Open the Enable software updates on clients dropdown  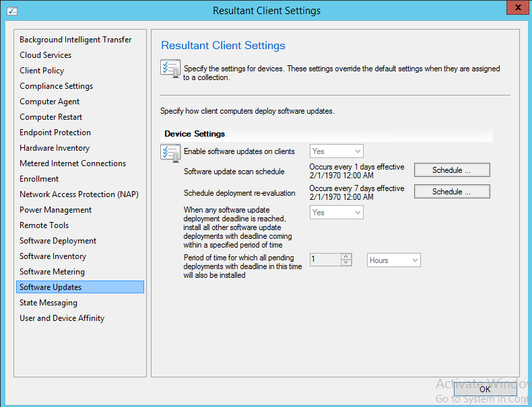tap(336, 151)
